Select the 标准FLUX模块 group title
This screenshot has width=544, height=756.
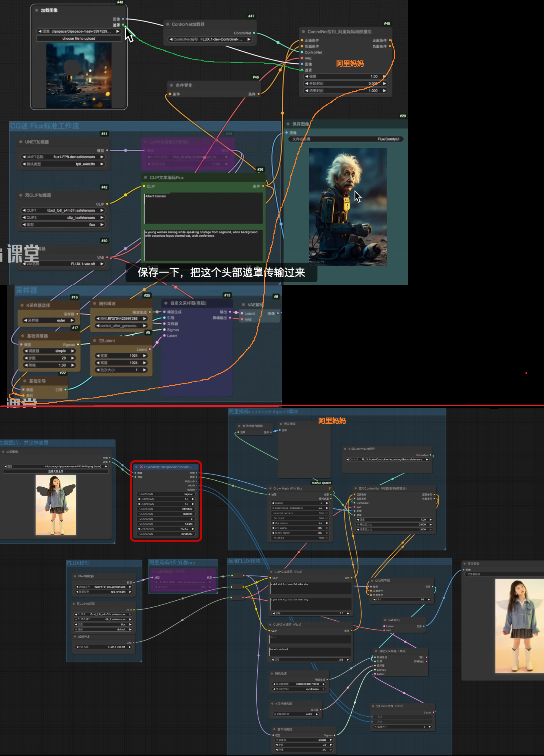click(244, 561)
